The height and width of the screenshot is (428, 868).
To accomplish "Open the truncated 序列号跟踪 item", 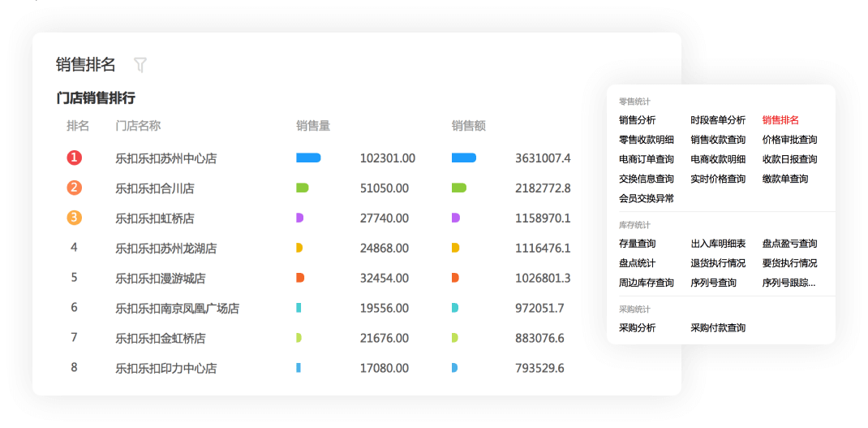I will pyautogui.click(x=789, y=283).
